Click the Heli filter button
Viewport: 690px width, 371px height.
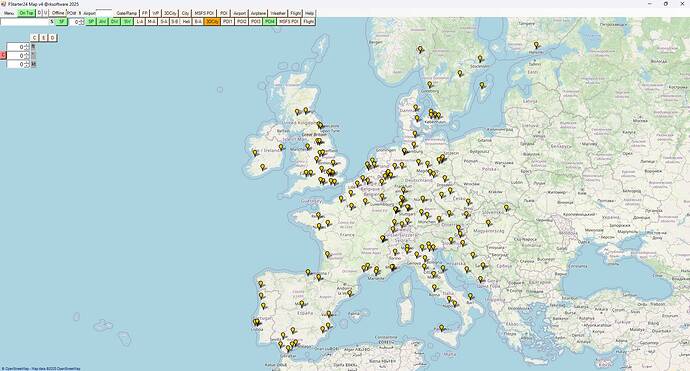(x=186, y=21)
